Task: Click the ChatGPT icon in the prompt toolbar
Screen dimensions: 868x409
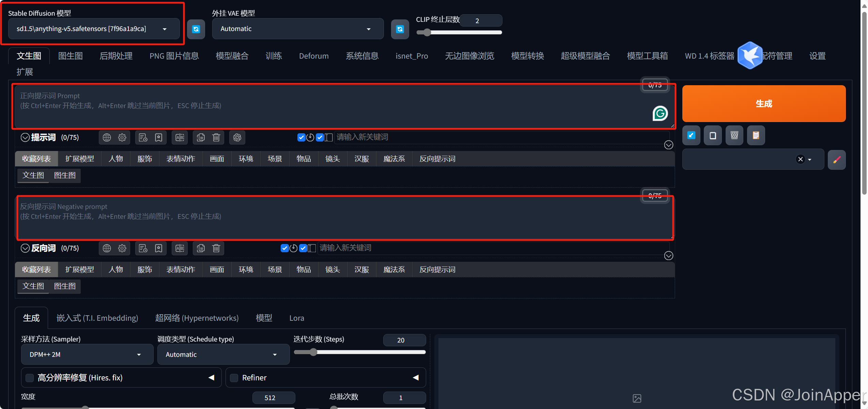Action: pos(237,137)
